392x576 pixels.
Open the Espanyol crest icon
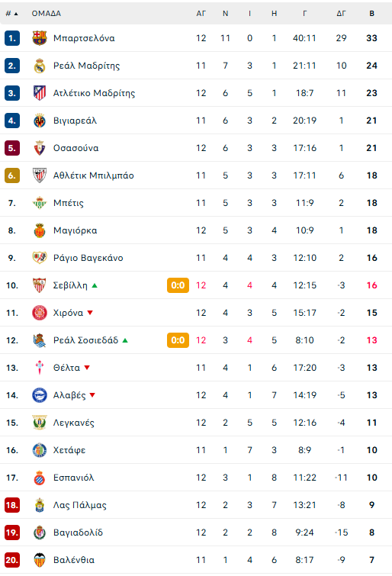point(40,478)
